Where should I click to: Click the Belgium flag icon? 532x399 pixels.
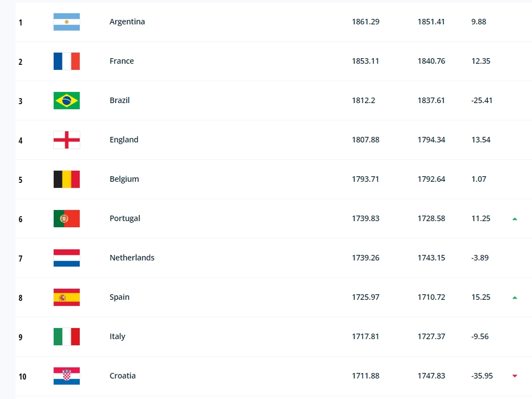click(x=66, y=180)
